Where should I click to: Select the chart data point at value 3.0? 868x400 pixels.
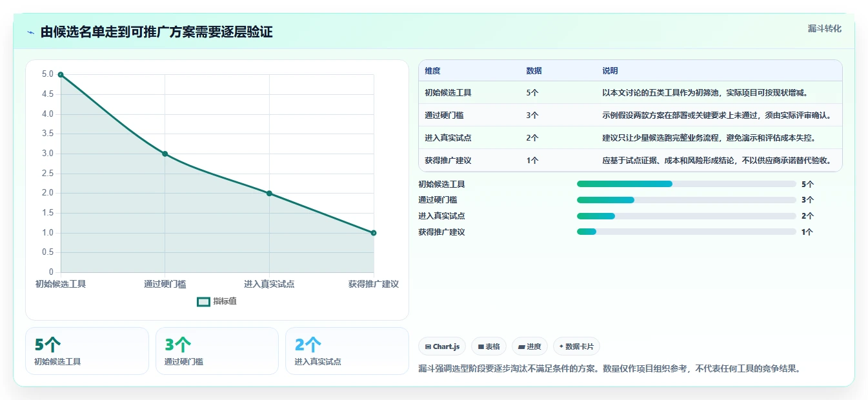(x=165, y=154)
